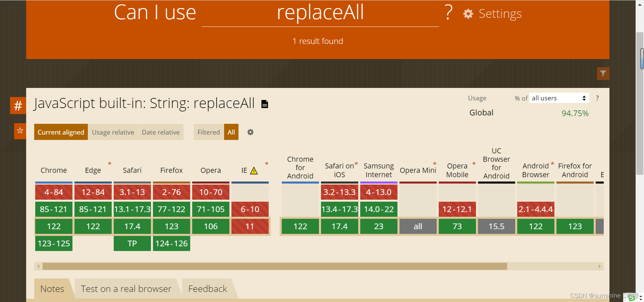Image resolution: width=644 pixels, height=302 pixels.
Task: Open the Notes tab
Action: click(52, 289)
